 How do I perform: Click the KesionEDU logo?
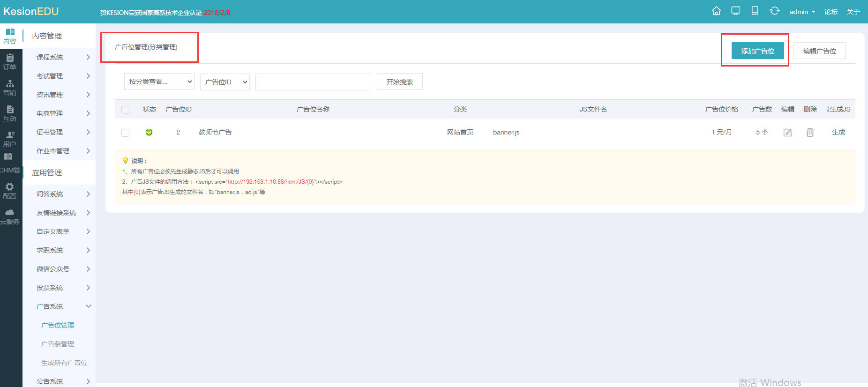pos(31,11)
